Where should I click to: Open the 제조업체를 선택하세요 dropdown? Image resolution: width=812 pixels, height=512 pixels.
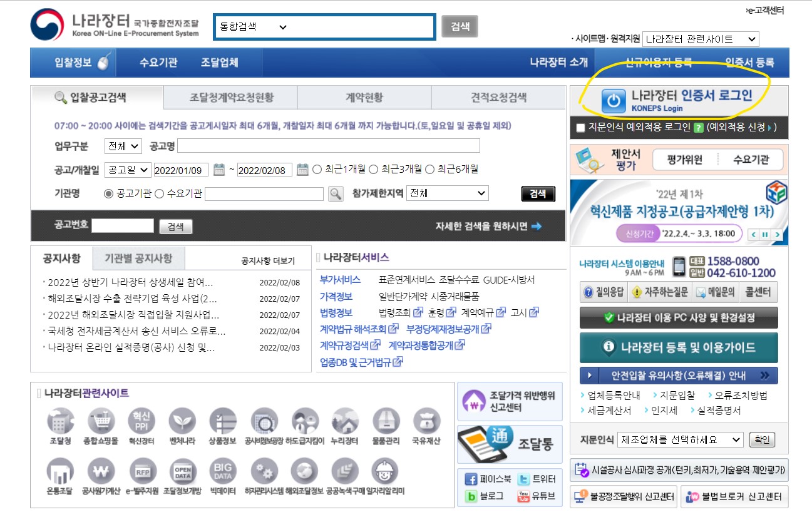[680, 439]
